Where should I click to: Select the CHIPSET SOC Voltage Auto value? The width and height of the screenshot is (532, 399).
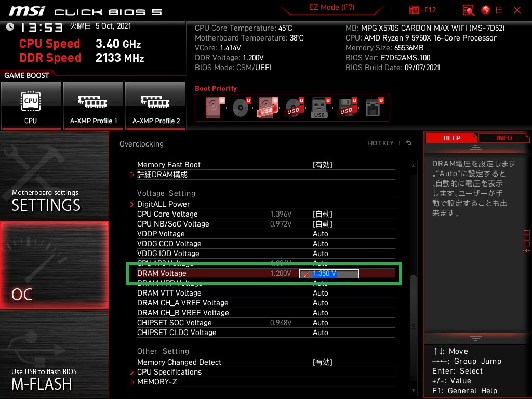coord(320,322)
